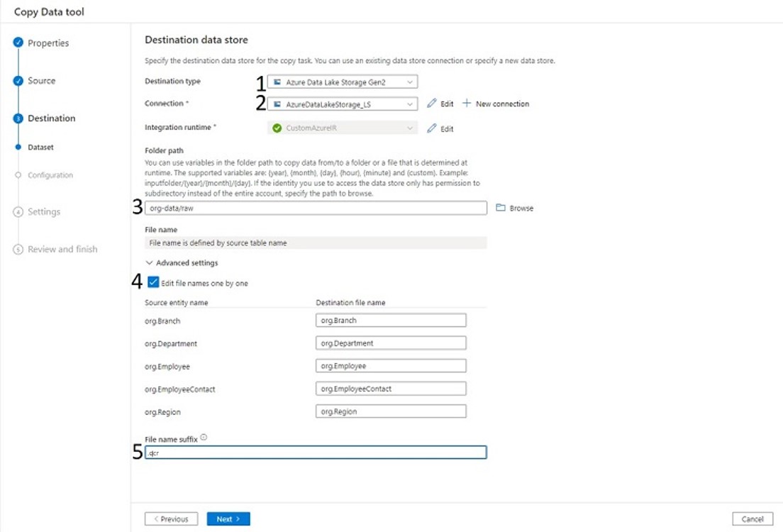Toggle the Edit file names one by one checkbox
The image size is (783, 532).
coord(154,283)
